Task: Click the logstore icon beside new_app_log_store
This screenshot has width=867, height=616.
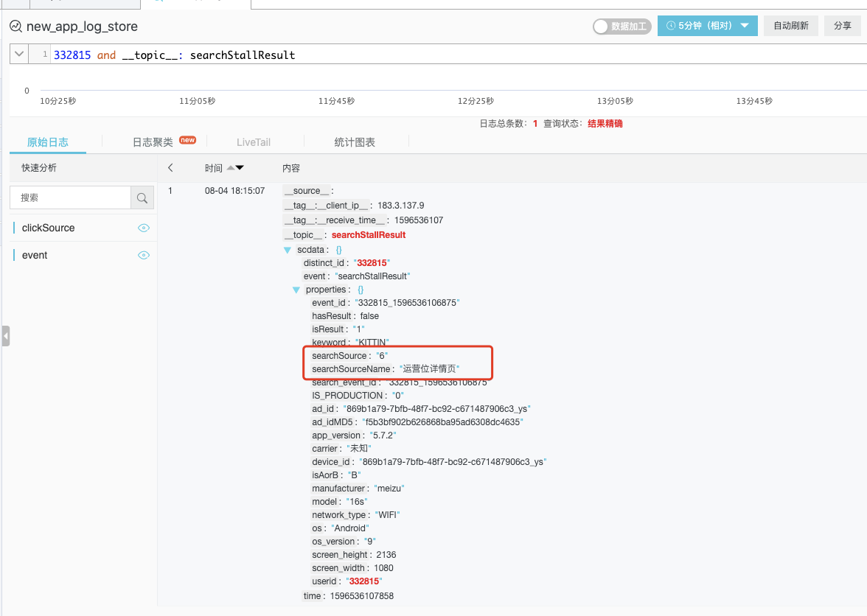Action: point(15,26)
